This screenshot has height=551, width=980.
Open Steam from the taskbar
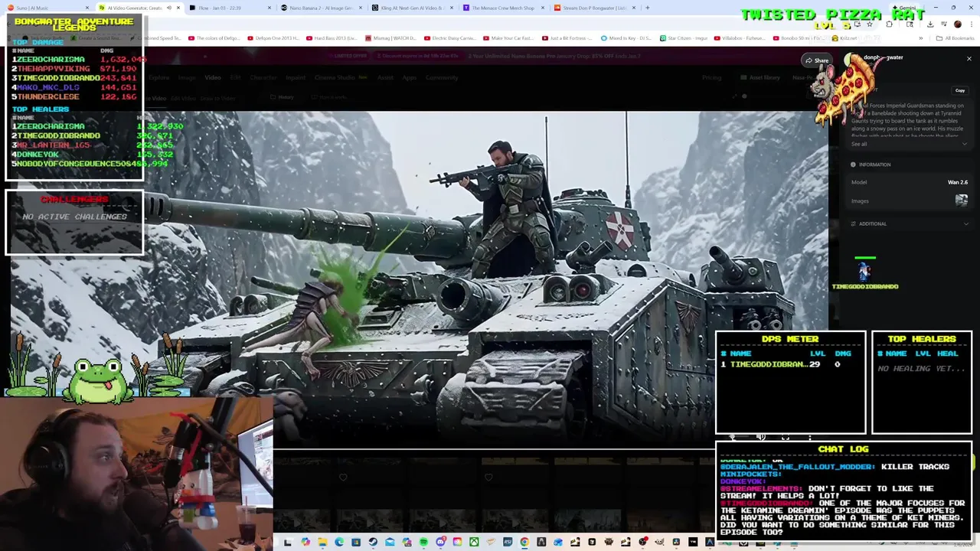click(373, 542)
